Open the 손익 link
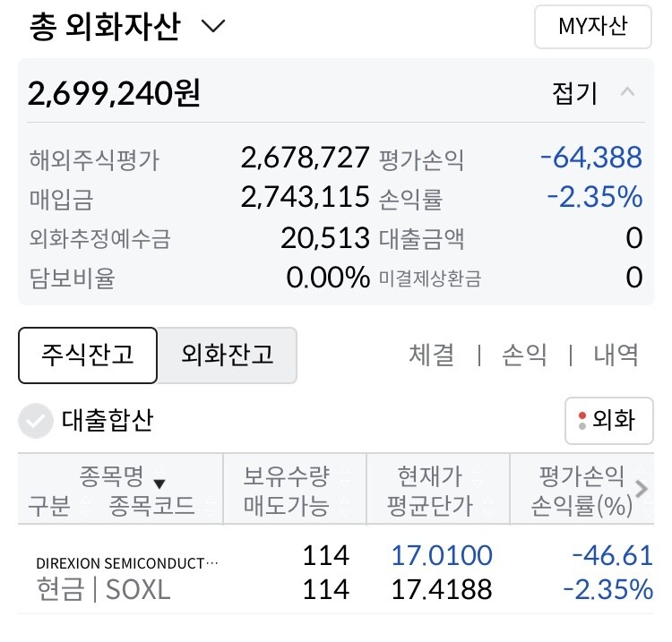Viewport: 672px width, 642px height. tap(524, 355)
